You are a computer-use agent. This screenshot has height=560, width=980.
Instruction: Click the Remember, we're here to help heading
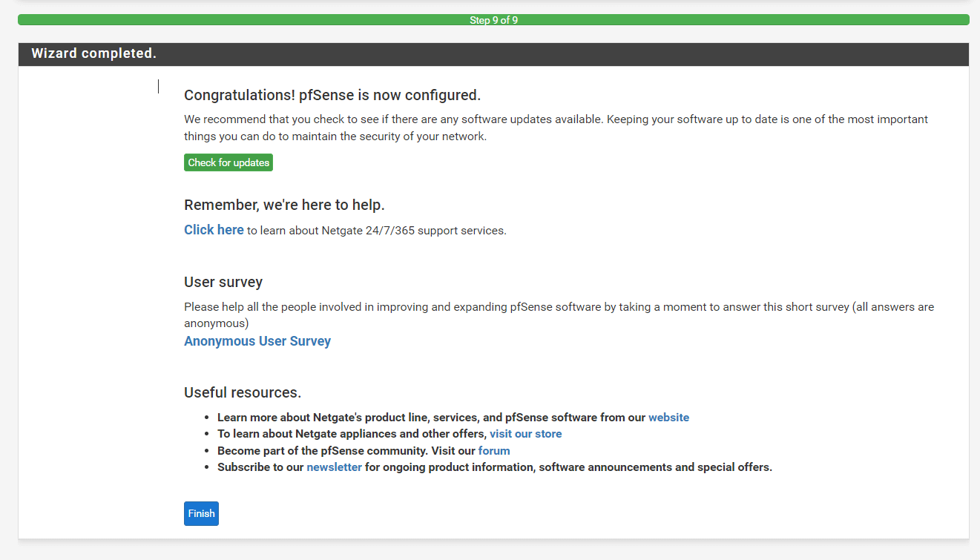tap(284, 205)
